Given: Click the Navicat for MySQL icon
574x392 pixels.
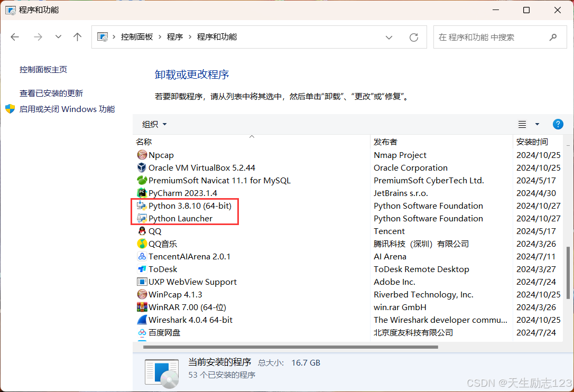Looking at the screenshot, I should click(x=142, y=180).
